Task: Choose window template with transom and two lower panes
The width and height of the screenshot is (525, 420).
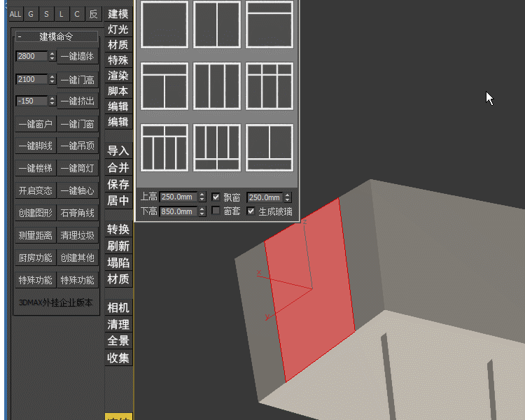Action: coord(164,86)
